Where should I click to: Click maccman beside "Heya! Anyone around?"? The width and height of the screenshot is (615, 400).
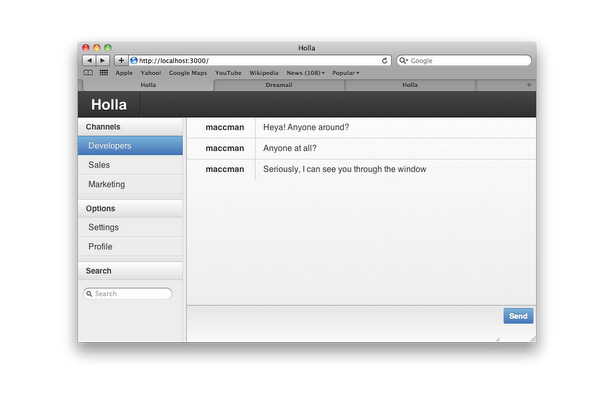(225, 127)
